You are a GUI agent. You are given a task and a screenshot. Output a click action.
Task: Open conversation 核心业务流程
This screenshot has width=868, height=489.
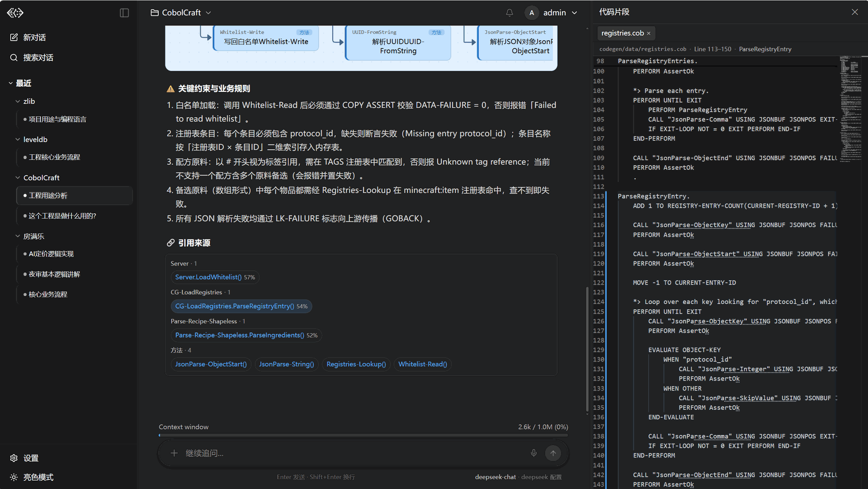75,294
